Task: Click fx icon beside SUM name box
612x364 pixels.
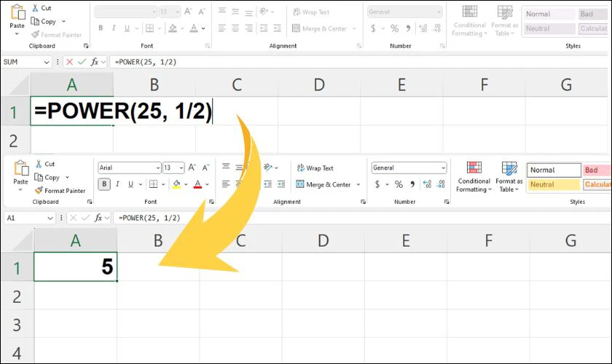Action: pyautogui.click(x=95, y=62)
